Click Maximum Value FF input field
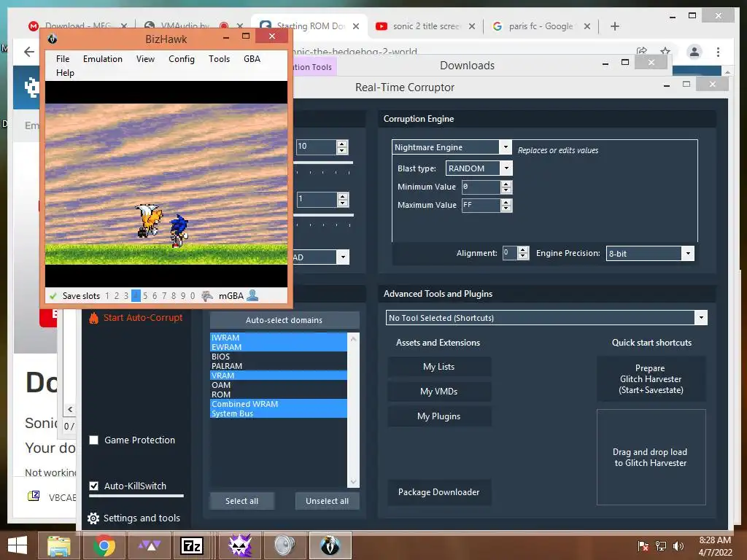Screen dimensions: 747x560 [480, 205]
